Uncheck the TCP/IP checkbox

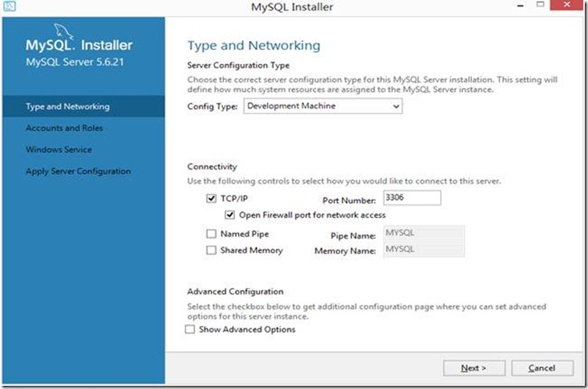tap(211, 198)
